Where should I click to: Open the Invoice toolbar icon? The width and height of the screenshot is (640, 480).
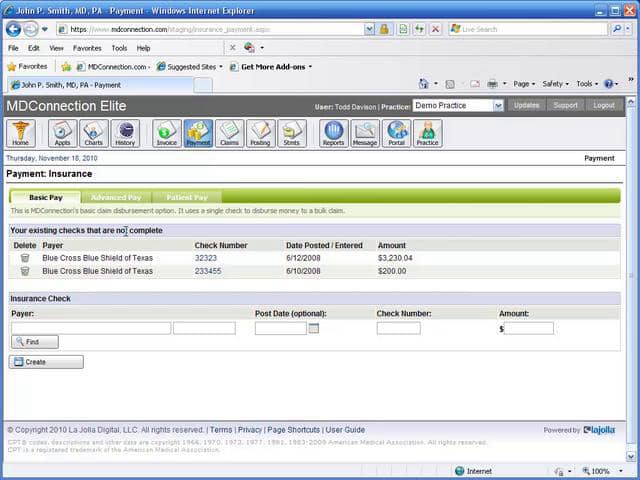[x=167, y=133]
